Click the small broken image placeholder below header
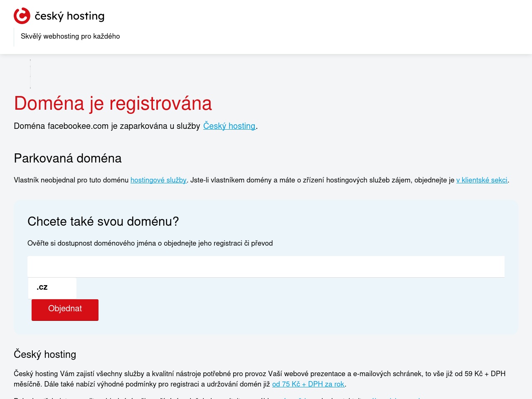532x399 pixels. [x=30, y=74]
